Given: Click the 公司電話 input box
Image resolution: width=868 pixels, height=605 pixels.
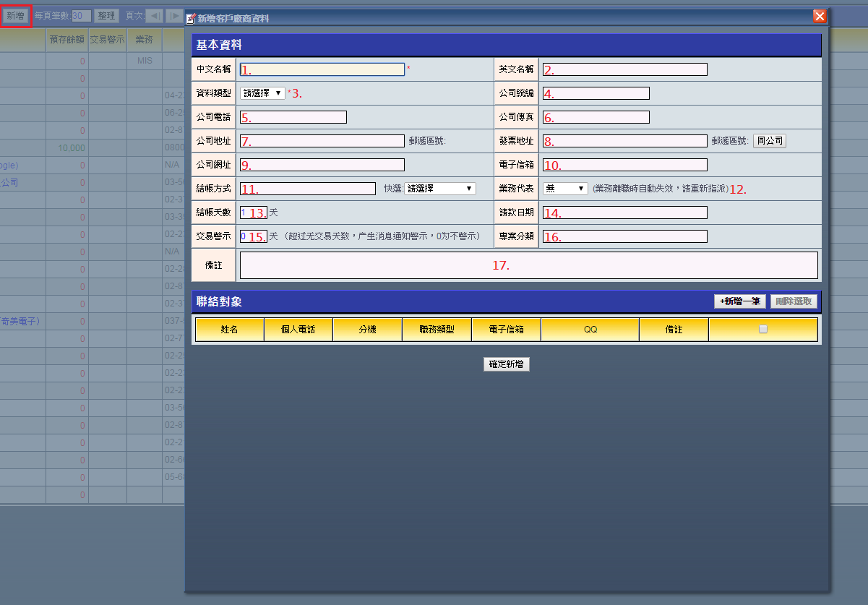Looking at the screenshot, I should (293, 117).
